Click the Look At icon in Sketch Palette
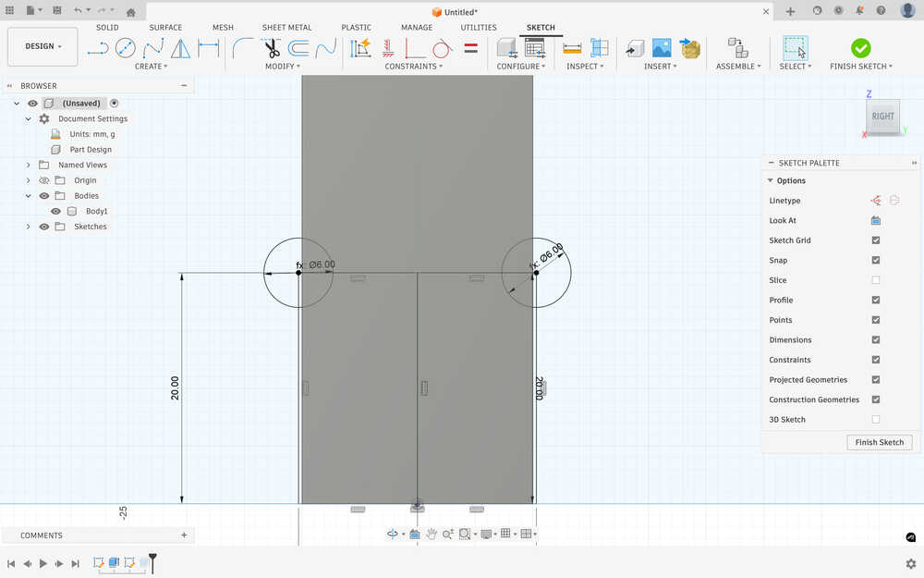 click(x=876, y=221)
